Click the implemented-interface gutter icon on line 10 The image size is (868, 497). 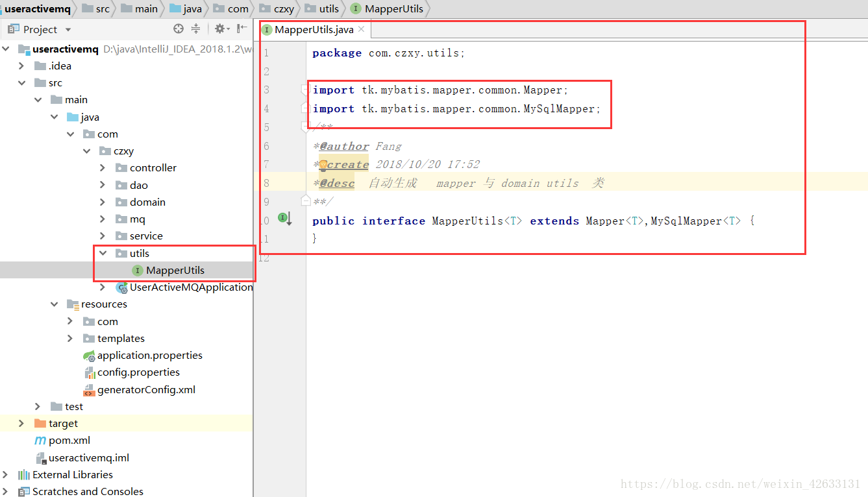[x=285, y=219]
